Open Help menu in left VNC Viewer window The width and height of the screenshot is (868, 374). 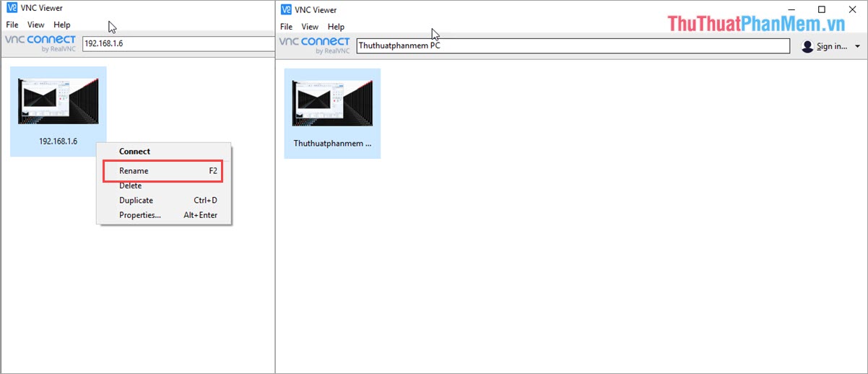tap(62, 25)
